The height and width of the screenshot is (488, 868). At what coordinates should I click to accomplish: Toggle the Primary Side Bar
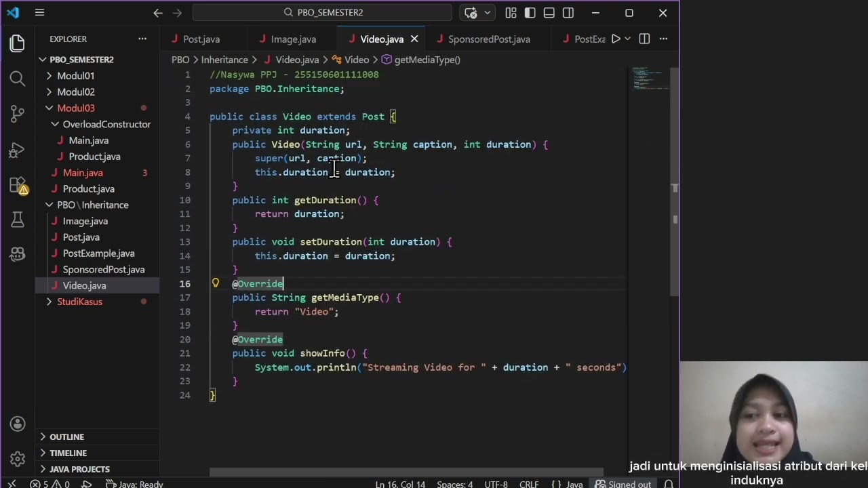530,12
